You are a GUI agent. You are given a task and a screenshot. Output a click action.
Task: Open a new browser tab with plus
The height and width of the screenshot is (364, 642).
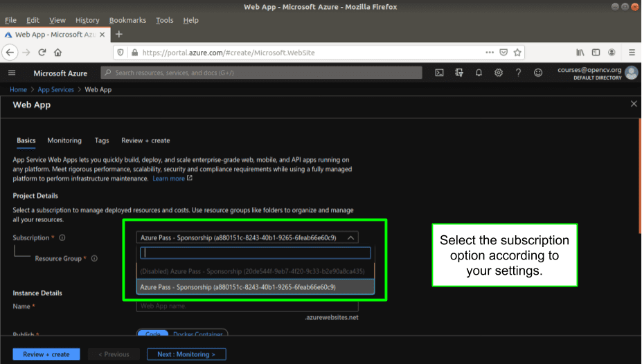119,35
